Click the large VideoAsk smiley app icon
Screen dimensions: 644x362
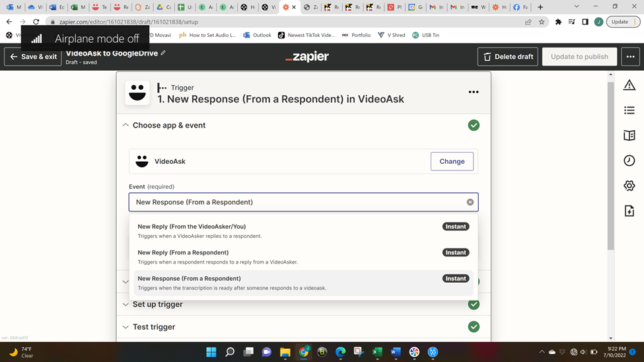click(x=137, y=92)
